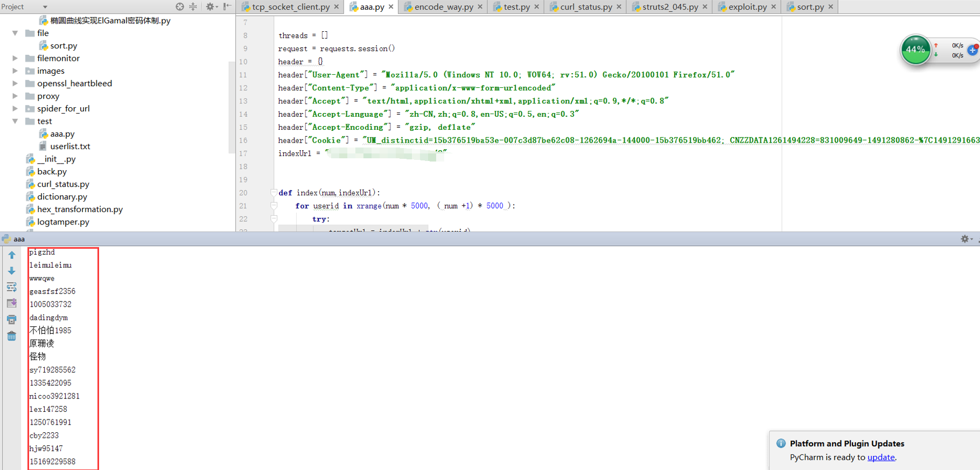The image size is (980, 470).
Task: Switch to tcp_socket_client.py tab
Action: [x=291, y=7]
